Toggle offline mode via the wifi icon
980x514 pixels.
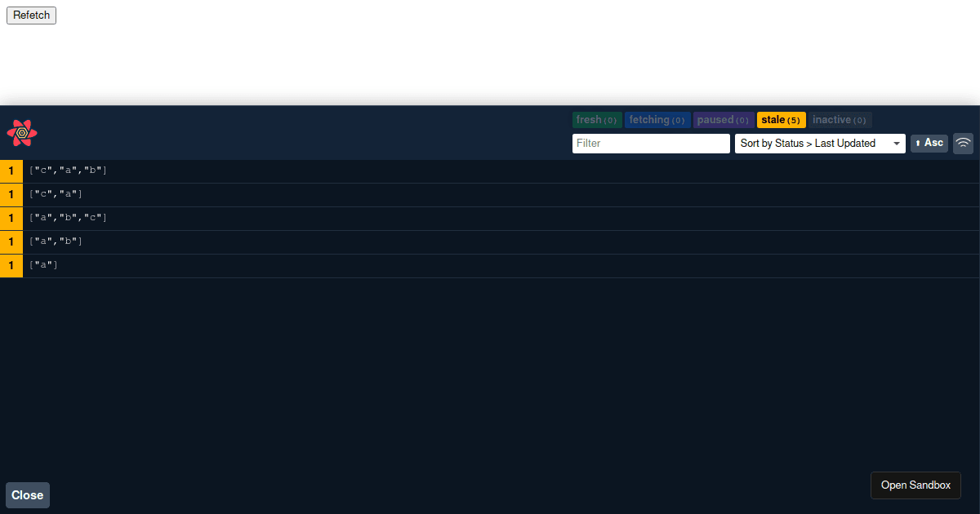click(963, 143)
